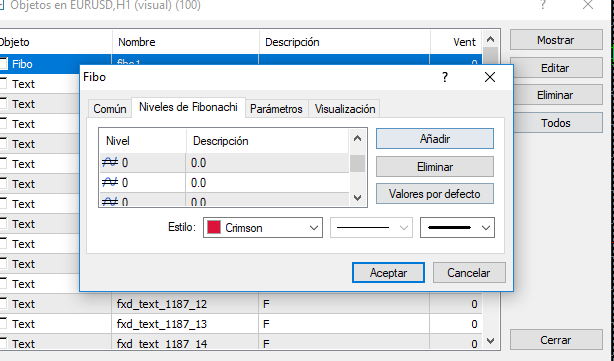The height and width of the screenshot is (361, 614).
Task: Close the Fibo properties dialog
Action: pyautogui.click(x=490, y=77)
